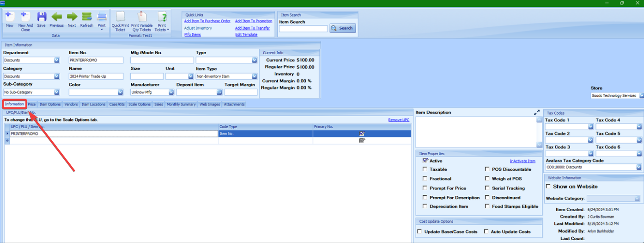Screen dimensions: 644x243
Task: Click the Add Item To Purchase Order link
Action: click(207, 21)
